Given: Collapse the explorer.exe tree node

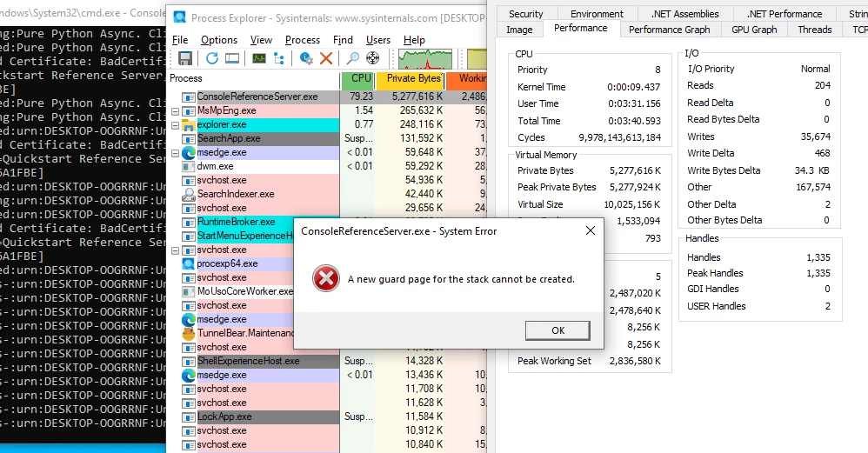Looking at the screenshot, I should (x=175, y=125).
